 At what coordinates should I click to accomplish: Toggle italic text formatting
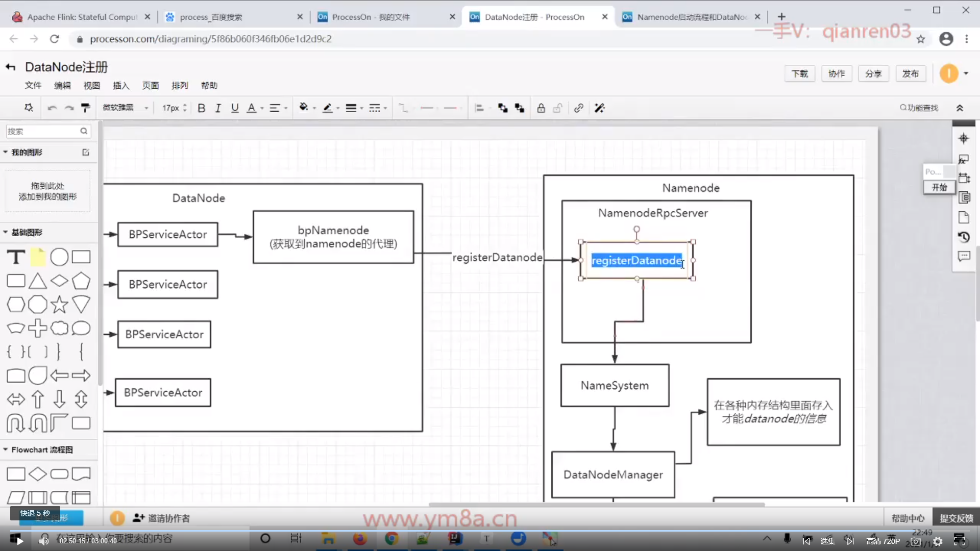[x=218, y=108]
